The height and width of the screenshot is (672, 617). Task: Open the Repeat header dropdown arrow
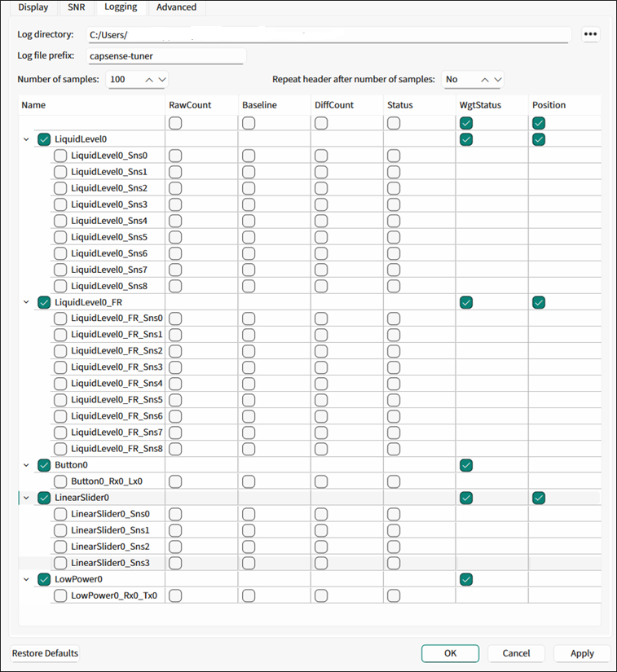tap(497, 79)
